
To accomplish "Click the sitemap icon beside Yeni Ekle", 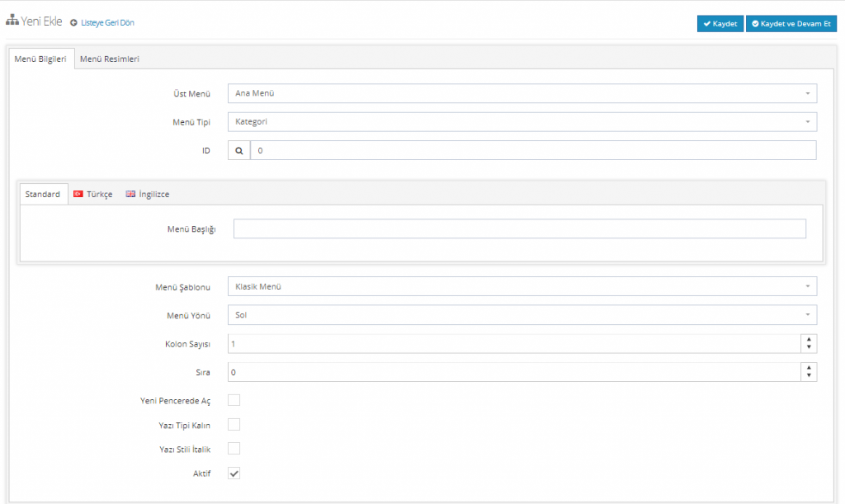I will click(12, 21).
